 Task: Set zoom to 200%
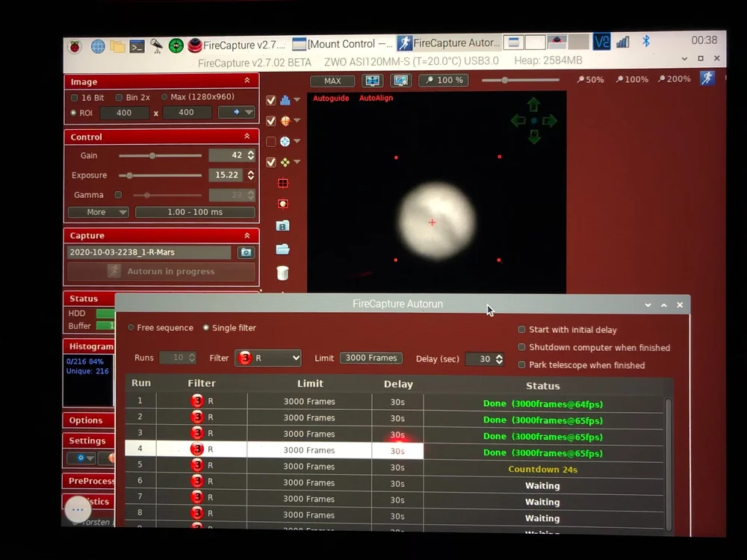point(674,78)
